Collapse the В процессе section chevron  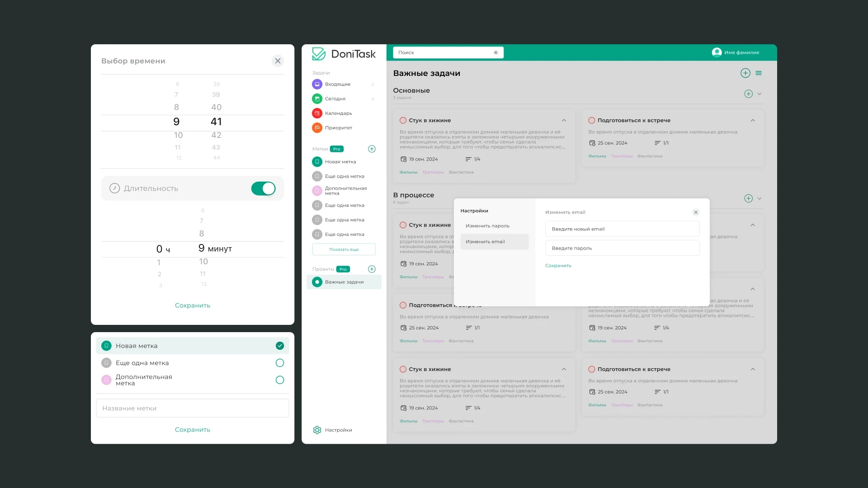click(759, 198)
